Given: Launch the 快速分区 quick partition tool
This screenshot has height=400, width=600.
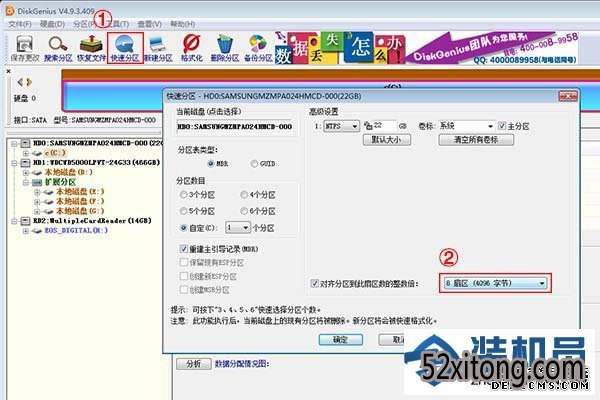Looking at the screenshot, I should click(x=125, y=48).
